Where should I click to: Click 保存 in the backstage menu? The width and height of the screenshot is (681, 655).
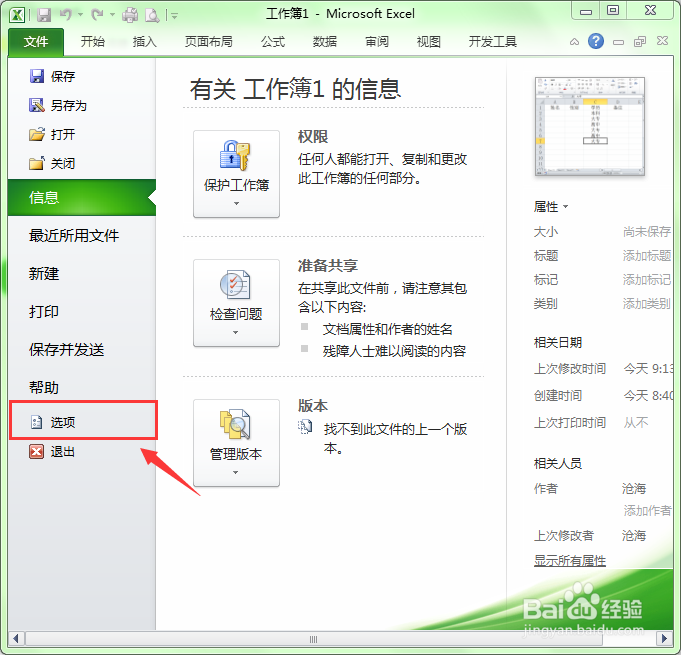pos(63,76)
